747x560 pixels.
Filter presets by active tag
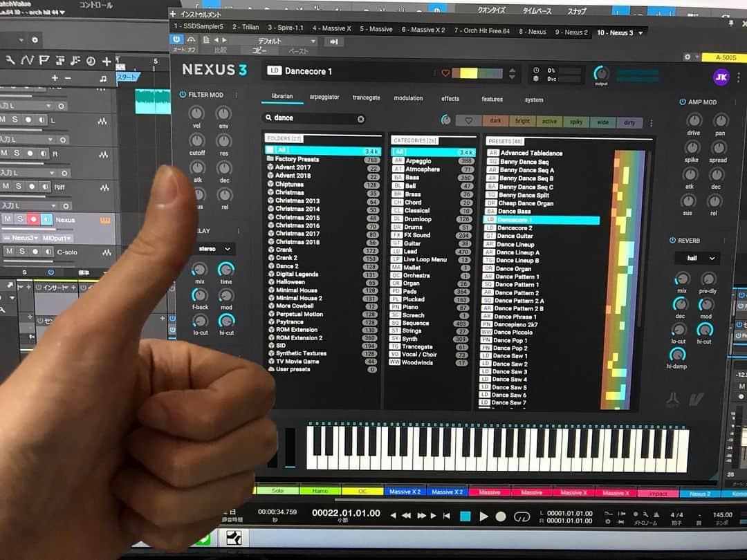(x=549, y=122)
